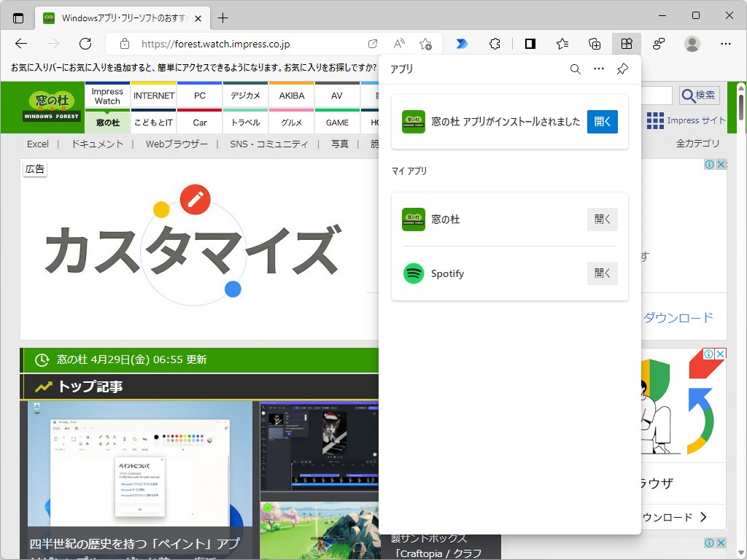Select the AKIBA navigation tab

[291, 96]
